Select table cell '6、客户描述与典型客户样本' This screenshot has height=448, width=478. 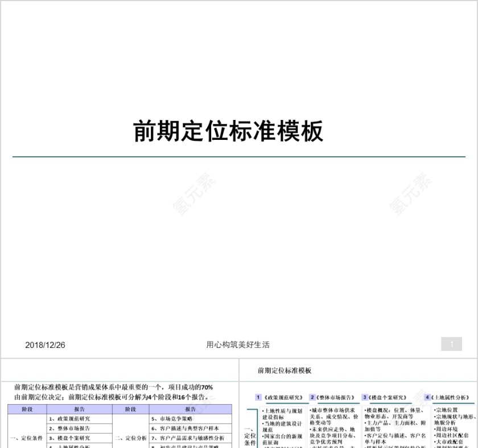pyautogui.click(x=191, y=429)
